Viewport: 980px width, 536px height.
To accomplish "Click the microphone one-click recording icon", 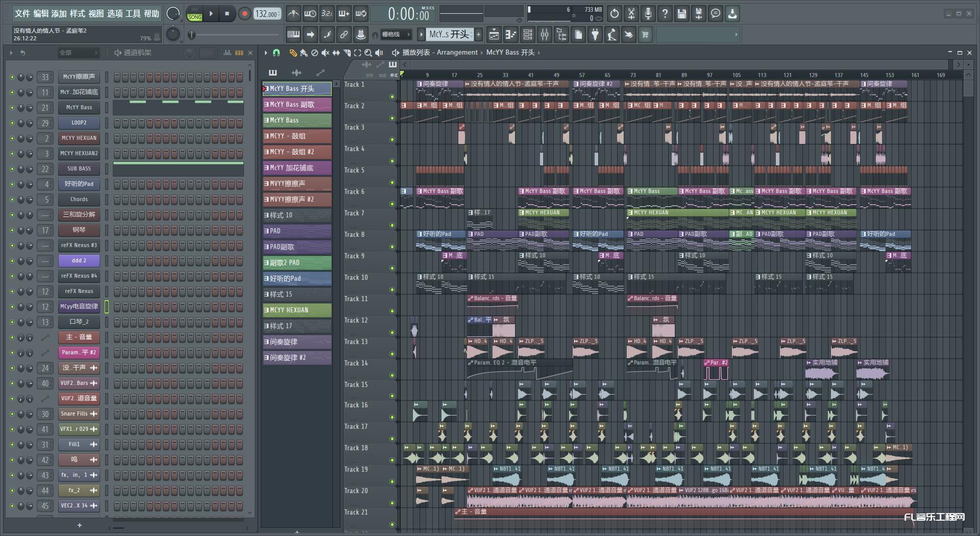I will [x=648, y=14].
